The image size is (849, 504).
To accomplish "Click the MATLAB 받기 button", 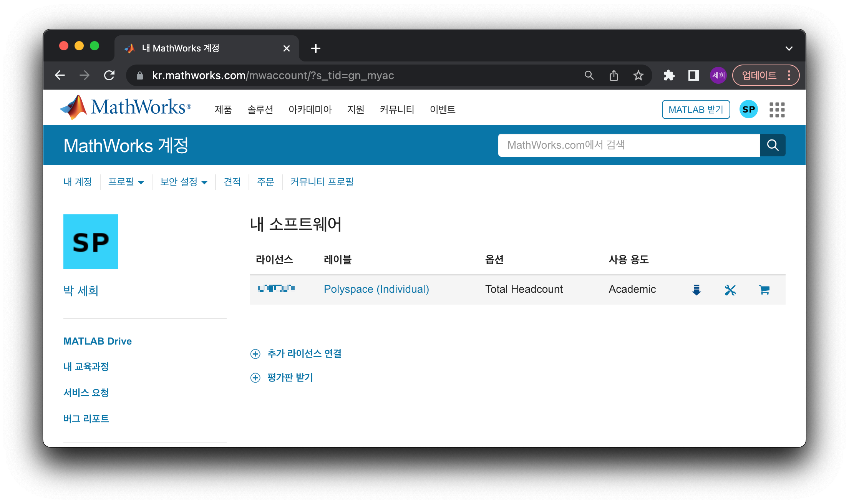I will 696,110.
